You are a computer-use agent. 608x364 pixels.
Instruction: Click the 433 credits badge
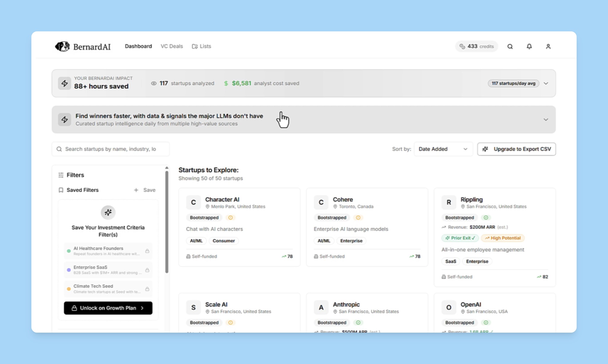[477, 46]
